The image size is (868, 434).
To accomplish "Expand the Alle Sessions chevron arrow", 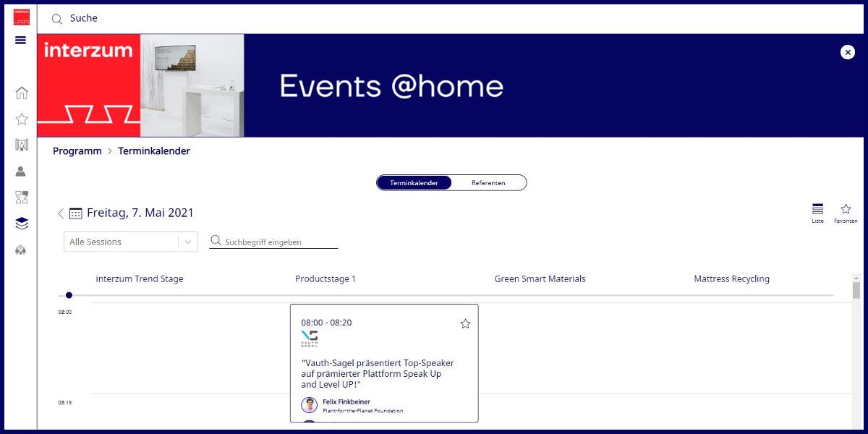I will [x=188, y=242].
